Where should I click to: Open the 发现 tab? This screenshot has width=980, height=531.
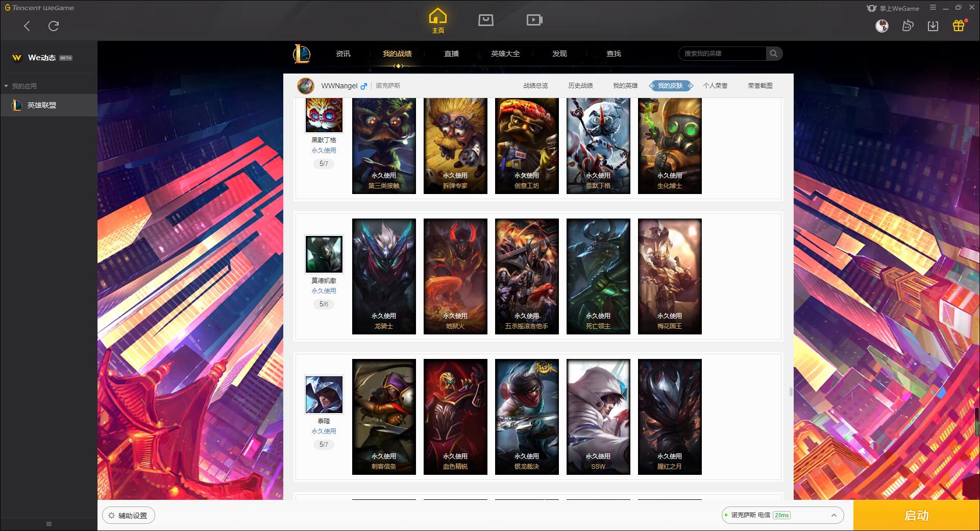tap(559, 54)
